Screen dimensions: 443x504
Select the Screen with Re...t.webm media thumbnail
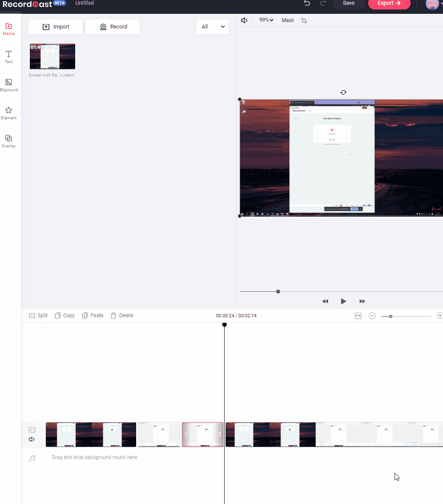click(x=52, y=57)
